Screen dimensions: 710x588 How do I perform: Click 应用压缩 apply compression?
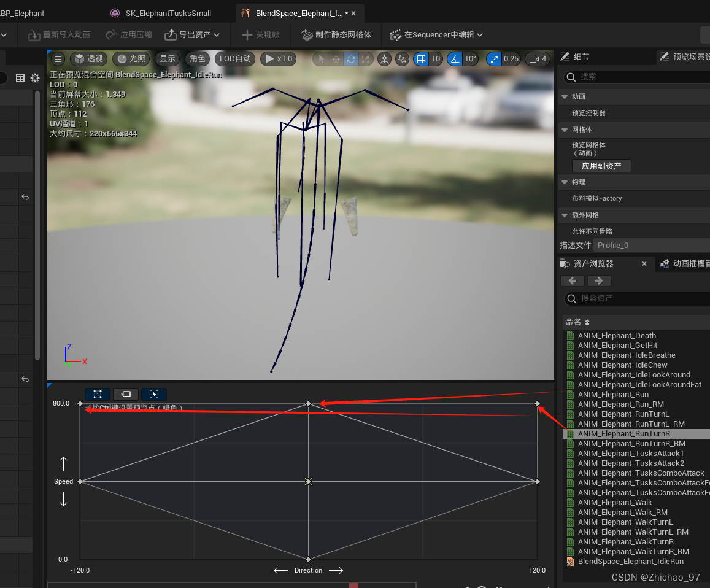(x=129, y=35)
